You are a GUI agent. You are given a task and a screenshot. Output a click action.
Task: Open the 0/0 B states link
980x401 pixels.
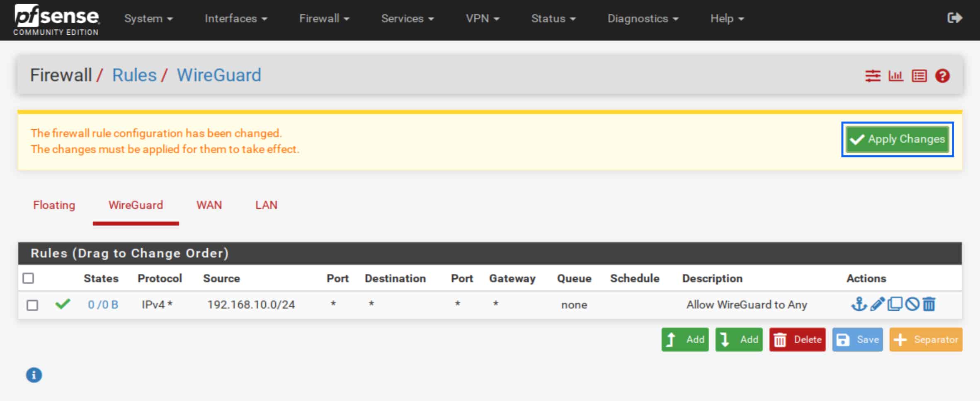tap(103, 305)
